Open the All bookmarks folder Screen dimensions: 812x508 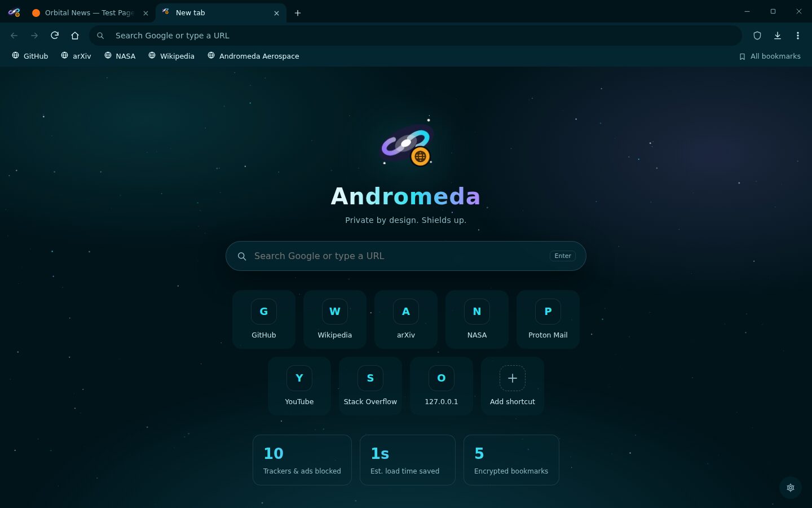770,56
